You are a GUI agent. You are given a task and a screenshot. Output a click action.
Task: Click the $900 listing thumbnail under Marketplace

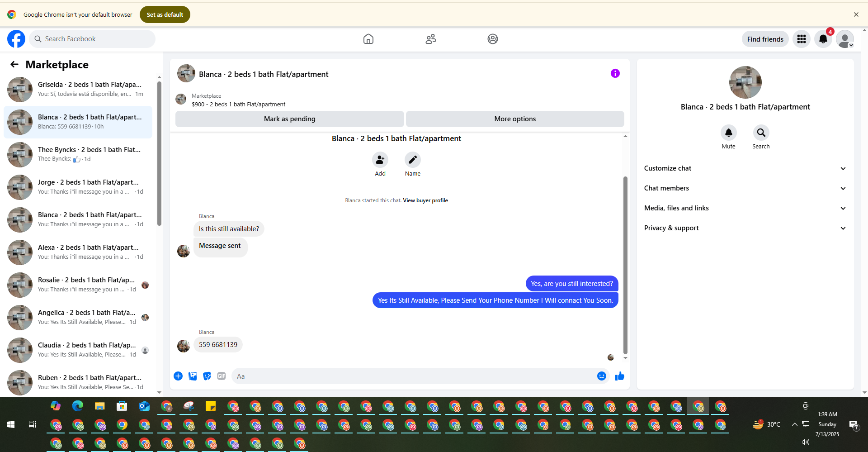click(181, 100)
